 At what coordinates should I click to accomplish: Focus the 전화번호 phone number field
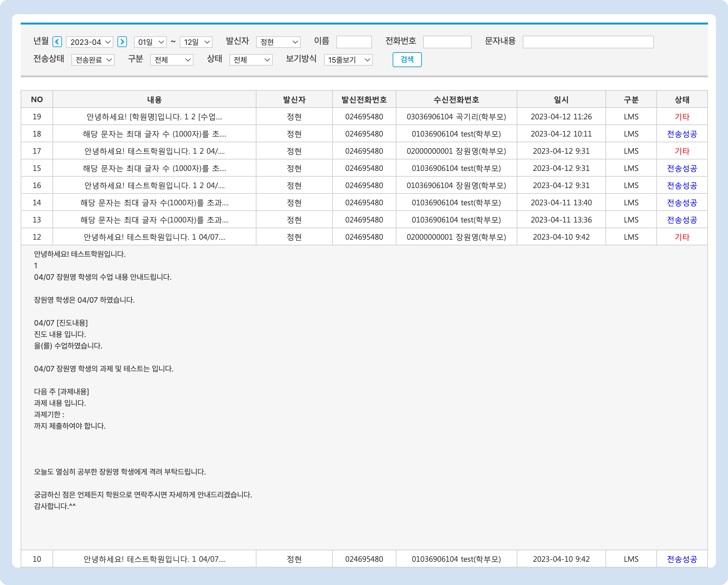(447, 42)
